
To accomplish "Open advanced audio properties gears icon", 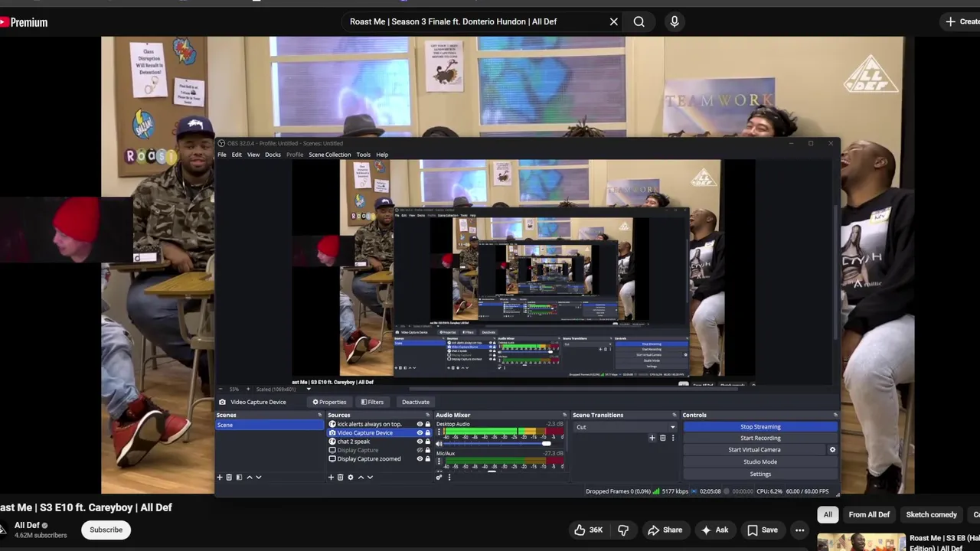I will (x=439, y=478).
